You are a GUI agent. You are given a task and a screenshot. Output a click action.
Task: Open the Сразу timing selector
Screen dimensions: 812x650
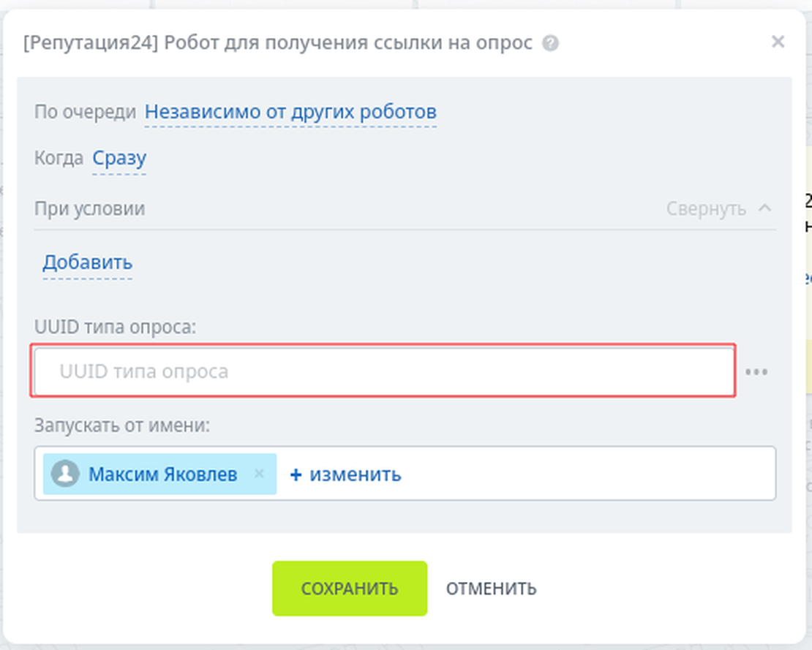click(119, 157)
